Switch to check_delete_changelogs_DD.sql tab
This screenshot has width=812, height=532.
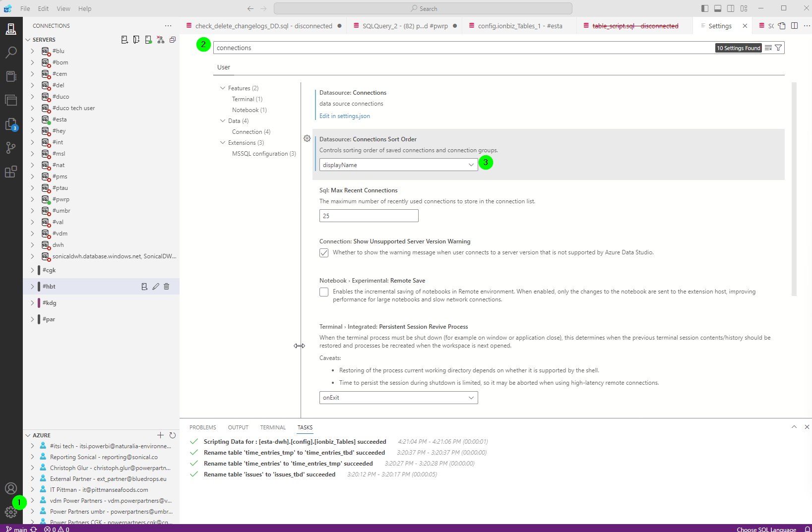[263, 26]
